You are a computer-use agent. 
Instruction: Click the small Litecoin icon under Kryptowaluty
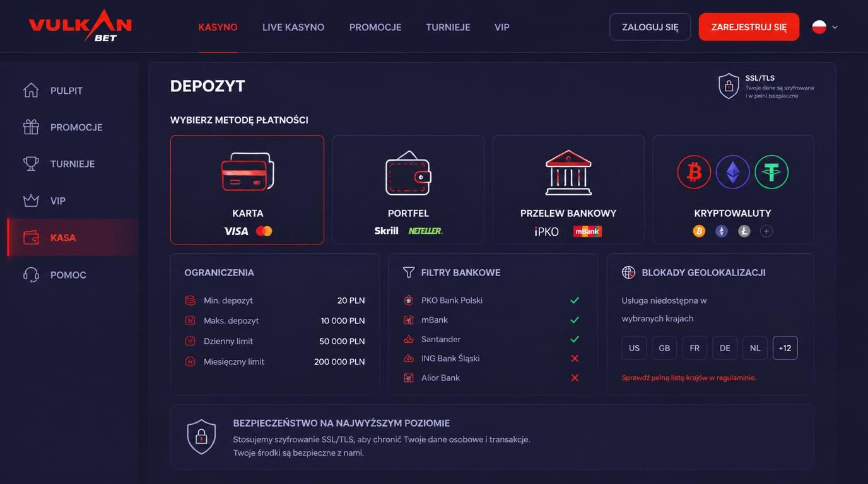(744, 231)
